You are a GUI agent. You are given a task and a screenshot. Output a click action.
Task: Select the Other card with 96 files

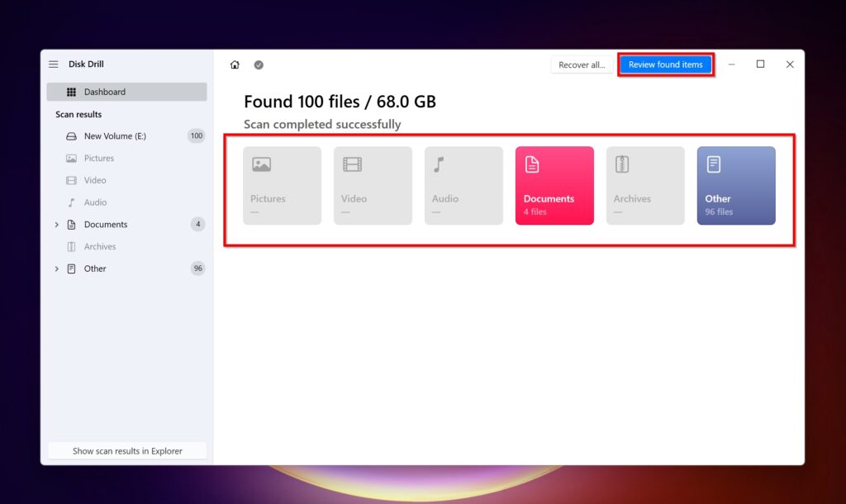point(736,185)
